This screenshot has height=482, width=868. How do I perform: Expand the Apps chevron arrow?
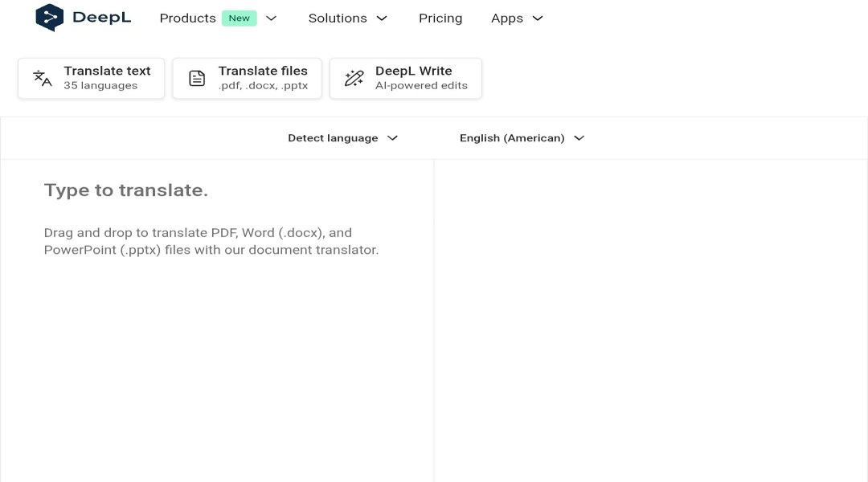tap(538, 18)
